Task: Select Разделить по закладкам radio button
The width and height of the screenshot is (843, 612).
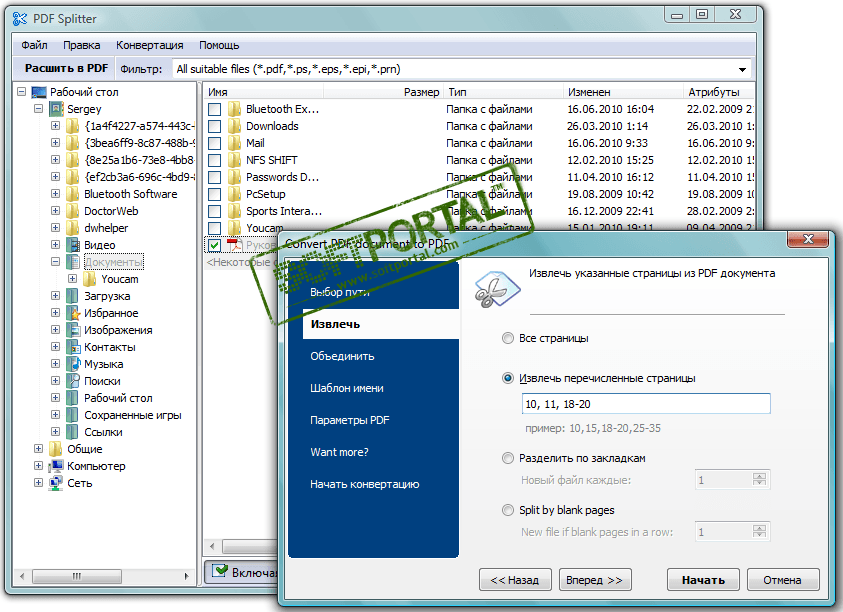Action: tap(508, 458)
